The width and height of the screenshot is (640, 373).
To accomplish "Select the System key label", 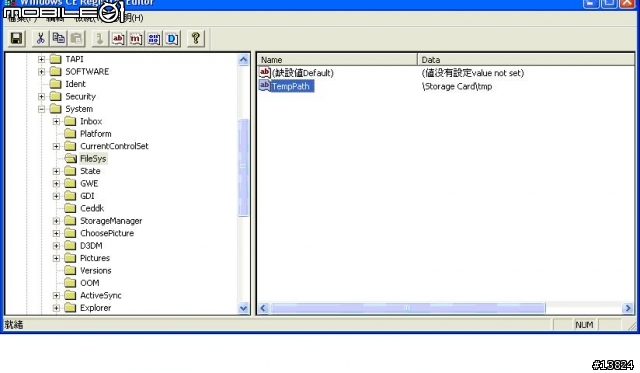I will click(x=79, y=109).
